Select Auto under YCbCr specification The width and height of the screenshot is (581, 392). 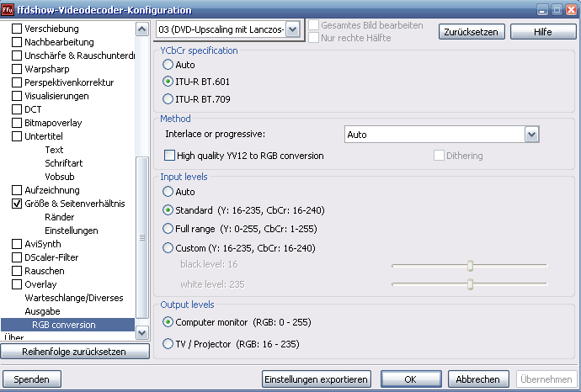[x=168, y=65]
